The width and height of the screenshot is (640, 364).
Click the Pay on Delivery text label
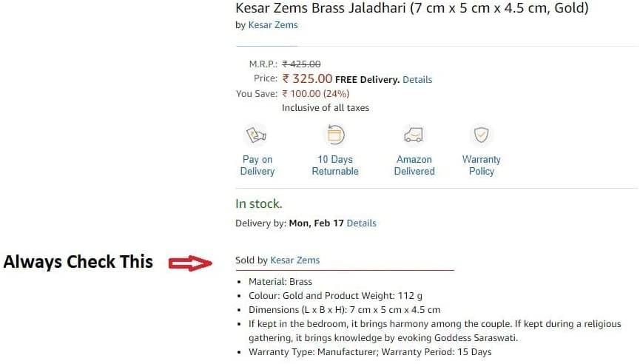pos(257,165)
